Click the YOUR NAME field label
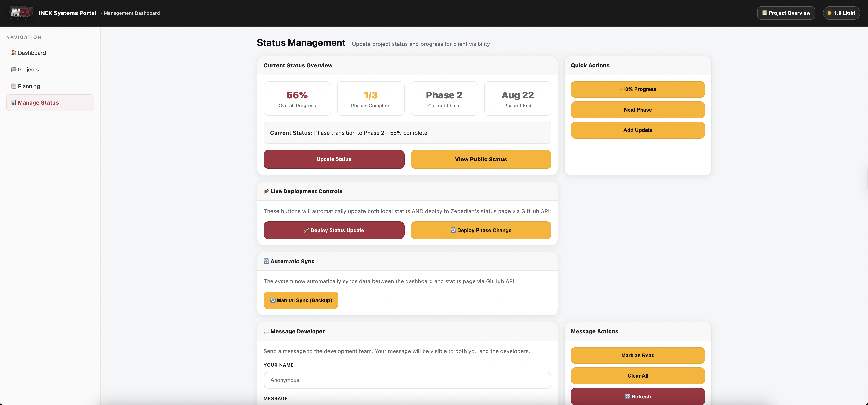The image size is (868, 405). click(x=278, y=365)
